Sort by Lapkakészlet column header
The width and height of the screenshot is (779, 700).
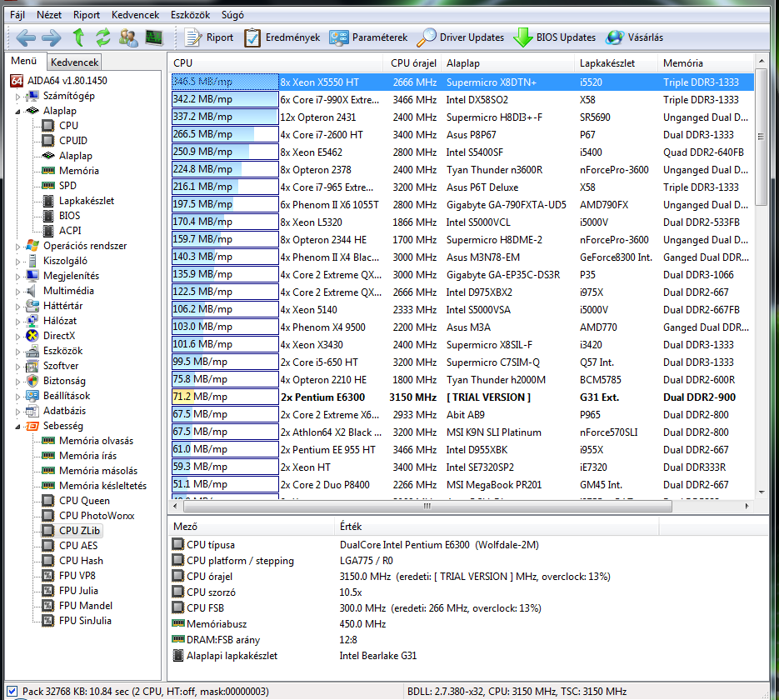616,63
